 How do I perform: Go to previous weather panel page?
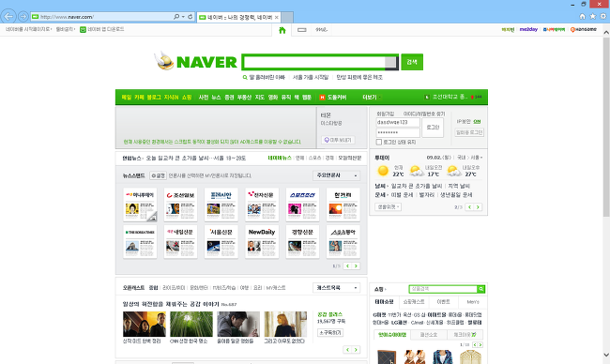(x=469, y=207)
